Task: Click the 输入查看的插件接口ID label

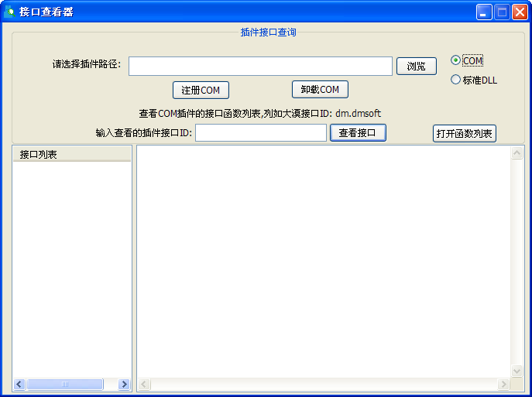Action: click(144, 133)
